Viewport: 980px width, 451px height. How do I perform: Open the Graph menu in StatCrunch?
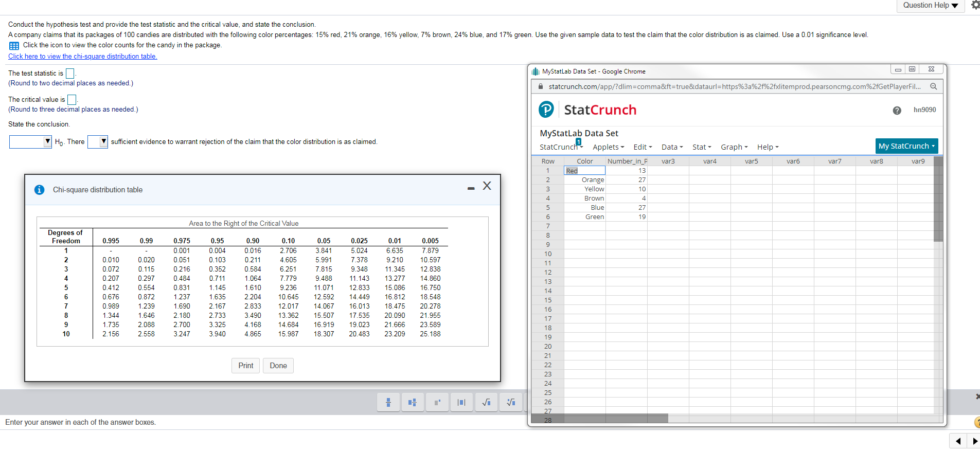pyautogui.click(x=734, y=147)
